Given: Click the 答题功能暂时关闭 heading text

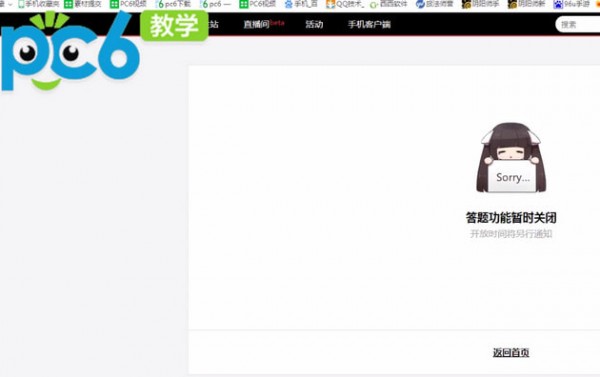Looking at the screenshot, I should coord(511,217).
